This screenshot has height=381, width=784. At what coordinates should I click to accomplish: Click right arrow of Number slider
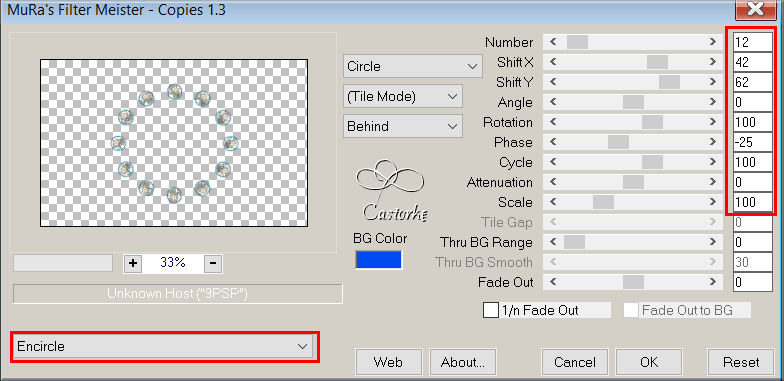pos(713,42)
